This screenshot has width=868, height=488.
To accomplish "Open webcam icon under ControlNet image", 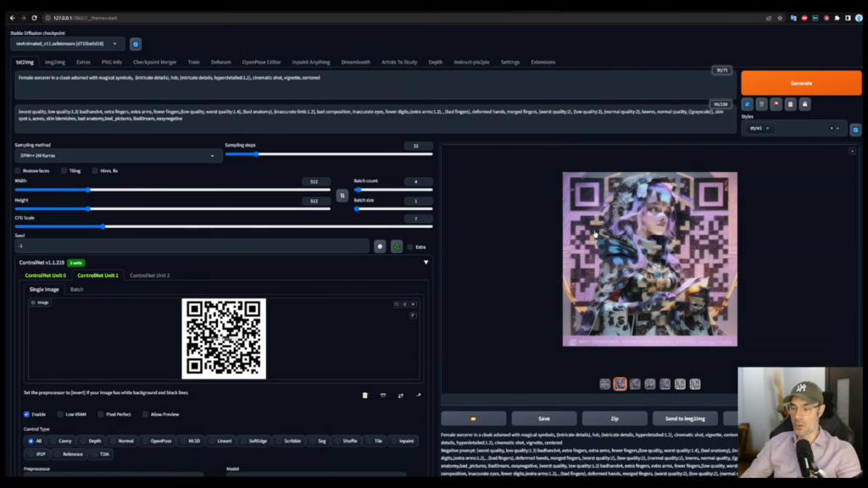I will [x=383, y=395].
